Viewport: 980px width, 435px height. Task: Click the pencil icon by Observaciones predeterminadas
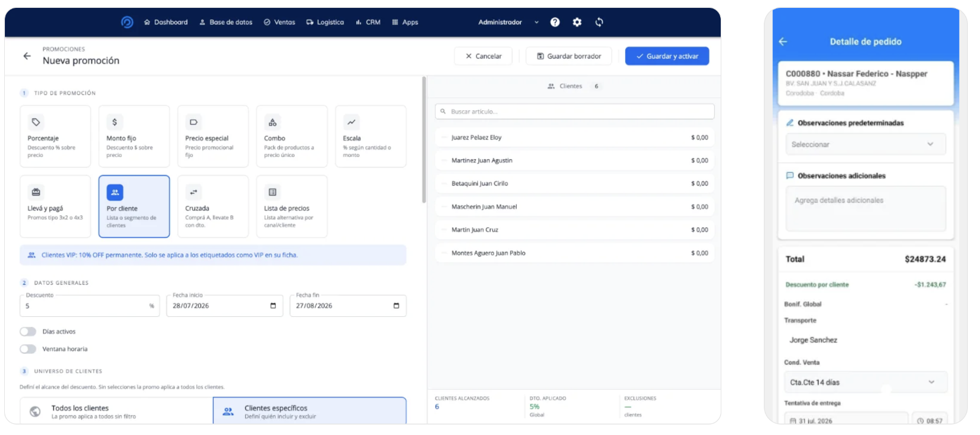click(x=790, y=123)
